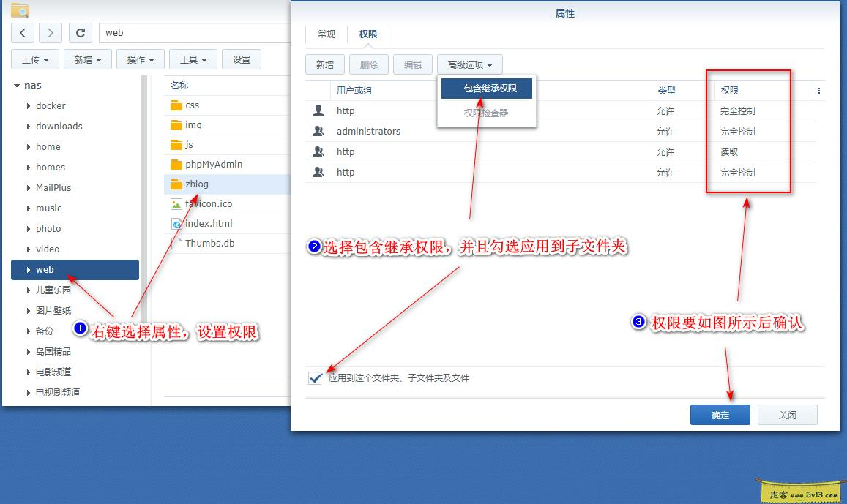Click the forward navigation arrow
The width and height of the screenshot is (847, 504).
pos(50,32)
